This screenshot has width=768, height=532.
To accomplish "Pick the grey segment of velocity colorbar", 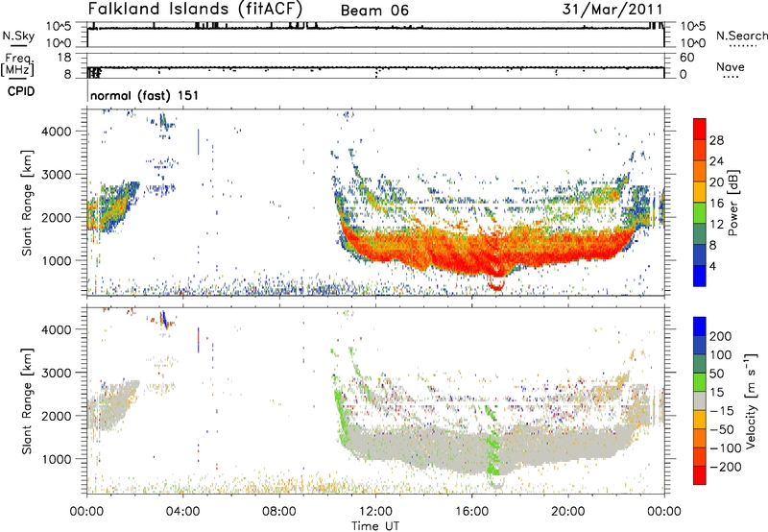I will (700, 400).
